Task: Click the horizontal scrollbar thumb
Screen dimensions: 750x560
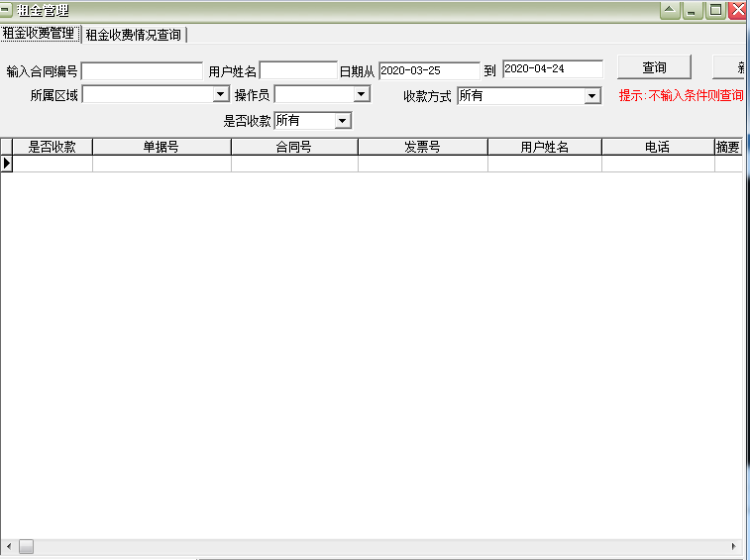Action: 27,546
